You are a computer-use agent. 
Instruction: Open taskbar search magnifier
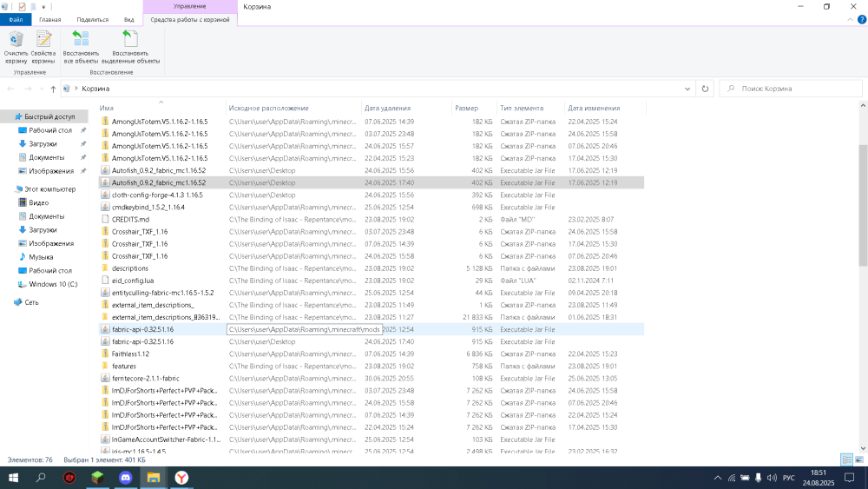click(41, 478)
